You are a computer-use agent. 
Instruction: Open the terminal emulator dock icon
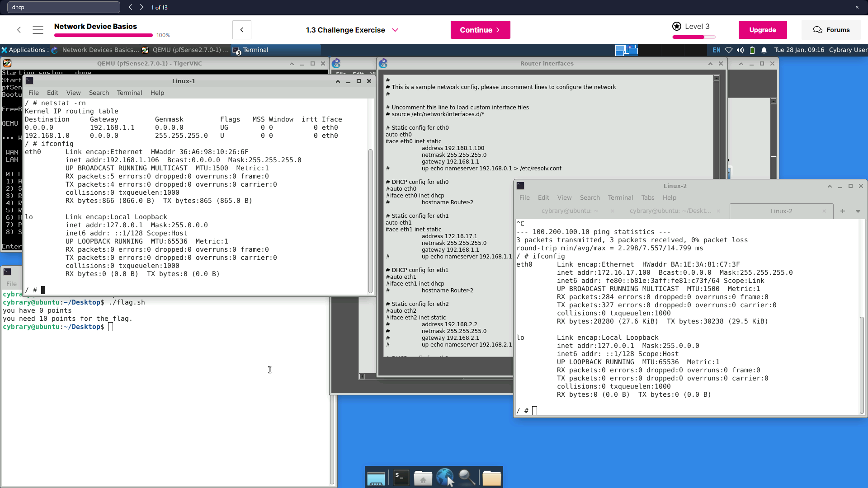(x=401, y=477)
